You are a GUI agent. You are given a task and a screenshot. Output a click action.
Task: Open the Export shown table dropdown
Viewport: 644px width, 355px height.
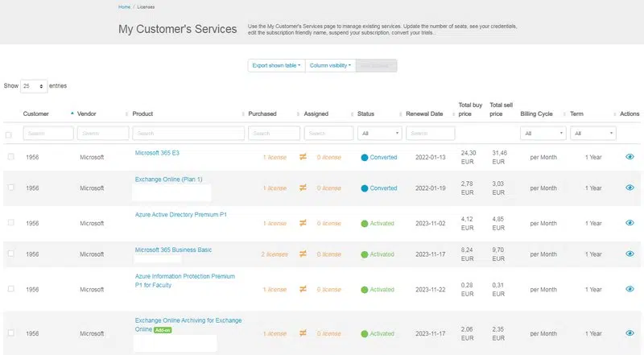(276, 65)
